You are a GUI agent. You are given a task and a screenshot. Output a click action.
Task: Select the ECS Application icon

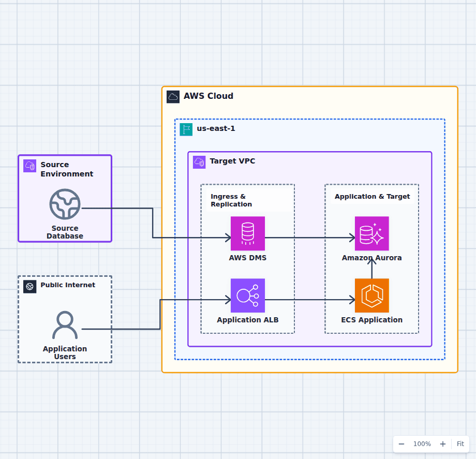[x=372, y=295]
